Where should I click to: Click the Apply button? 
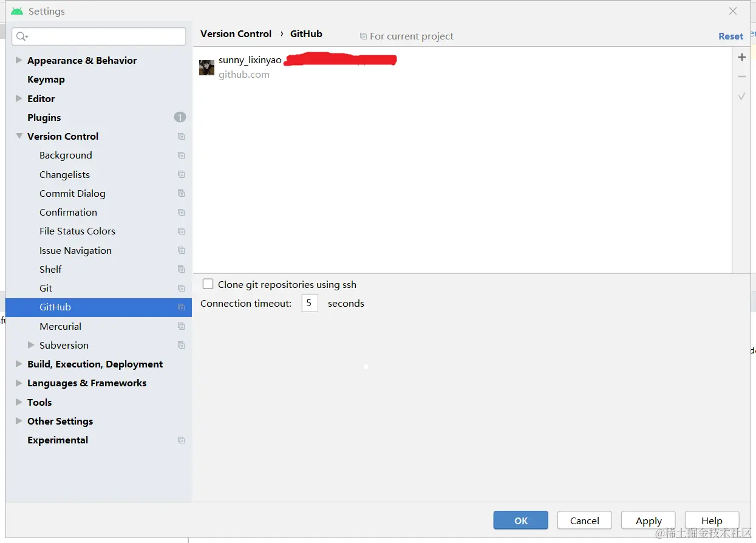649,521
